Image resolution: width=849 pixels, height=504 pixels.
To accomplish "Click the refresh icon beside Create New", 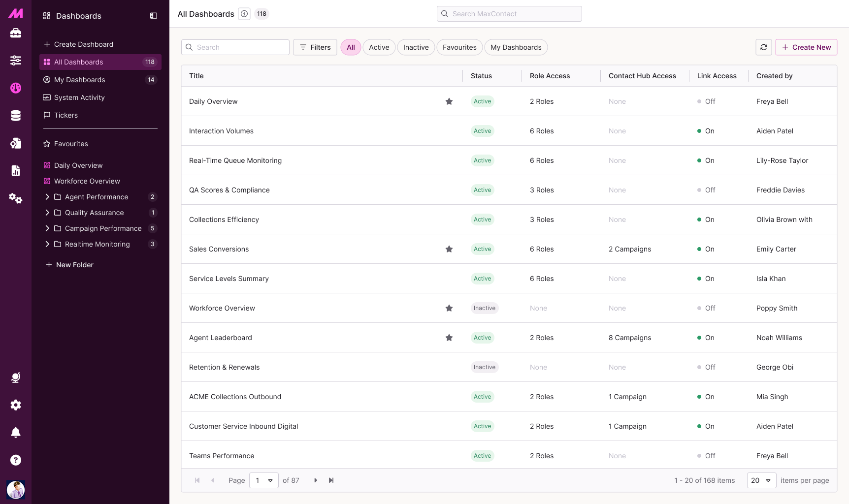I will tap(763, 47).
